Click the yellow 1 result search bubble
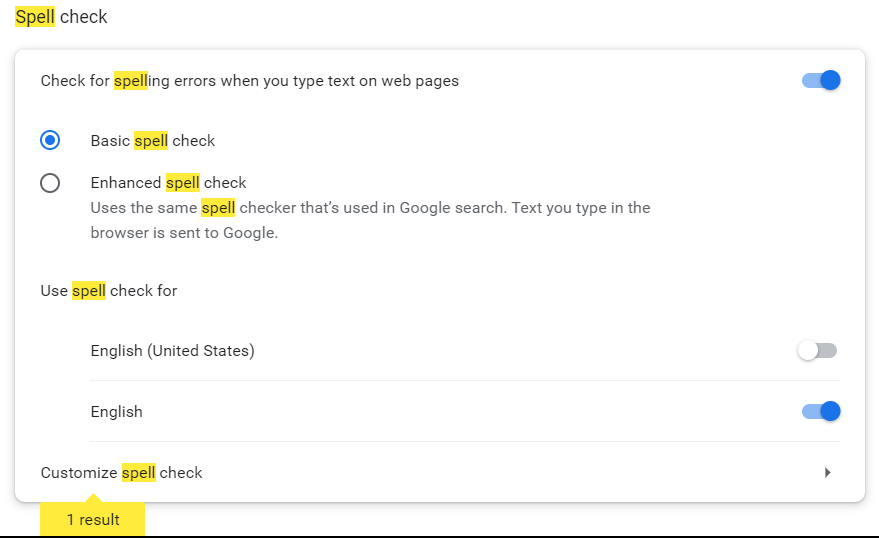879x538 pixels. pyautogui.click(x=92, y=519)
